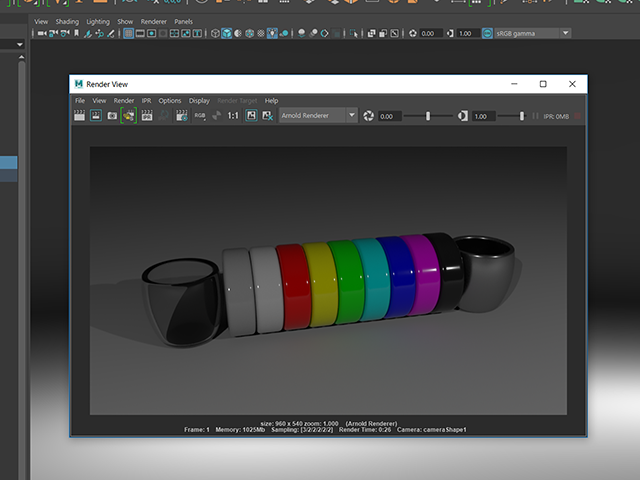This screenshot has height=480, width=640.
Task: Open the viewport panel View menu
Action: (41, 22)
